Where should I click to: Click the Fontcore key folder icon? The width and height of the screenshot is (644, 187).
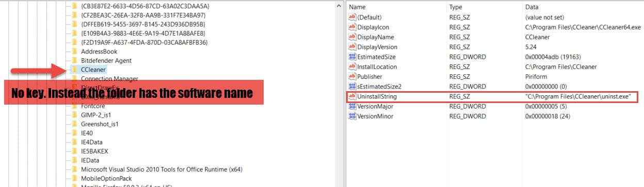[x=74, y=106]
